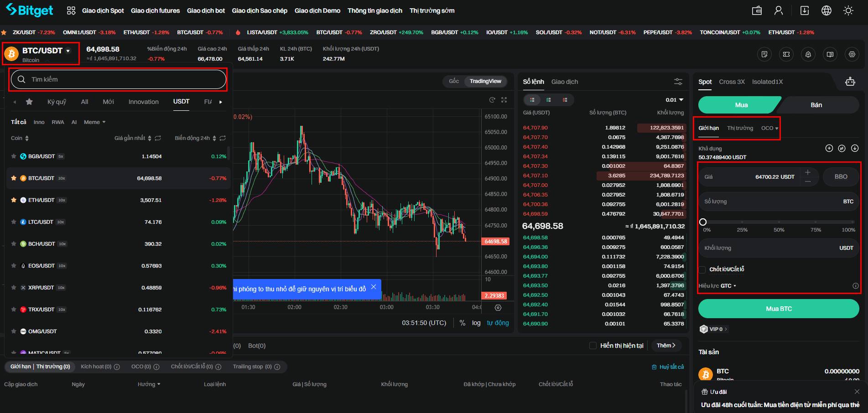868x413 pixels.
Task: Open the trading bot robot icon
Action: 850,82
